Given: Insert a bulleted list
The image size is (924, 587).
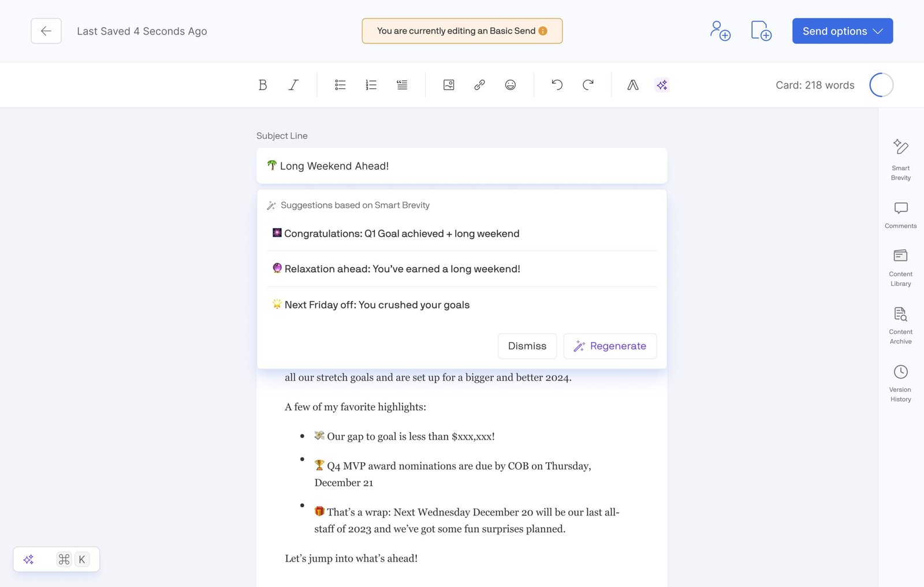Looking at the screenshot, I should [340, 85].
